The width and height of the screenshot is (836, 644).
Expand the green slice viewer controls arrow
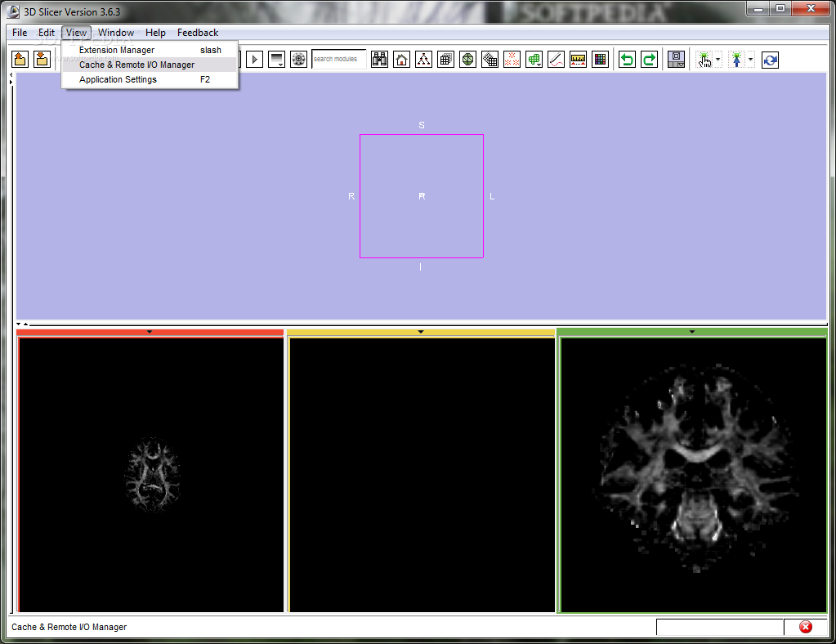[692, 332]
